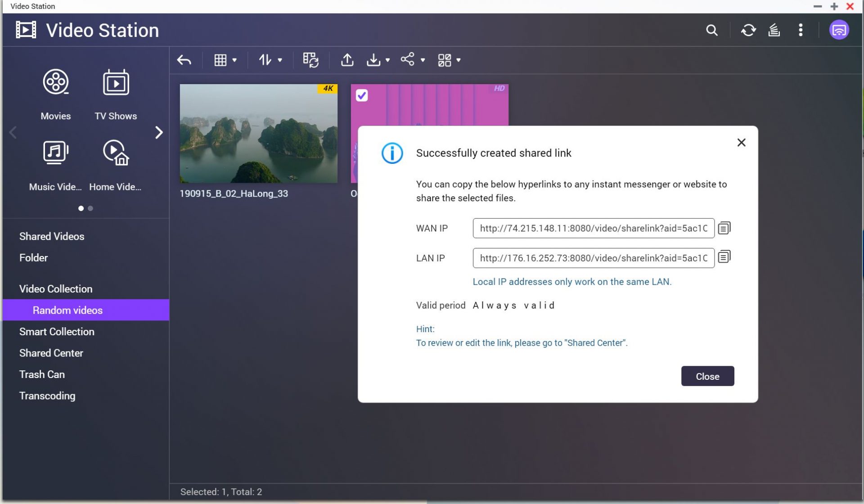The image size is (864, 504).
Task: Click the grid view mode icon
Action: coord(220,60)
